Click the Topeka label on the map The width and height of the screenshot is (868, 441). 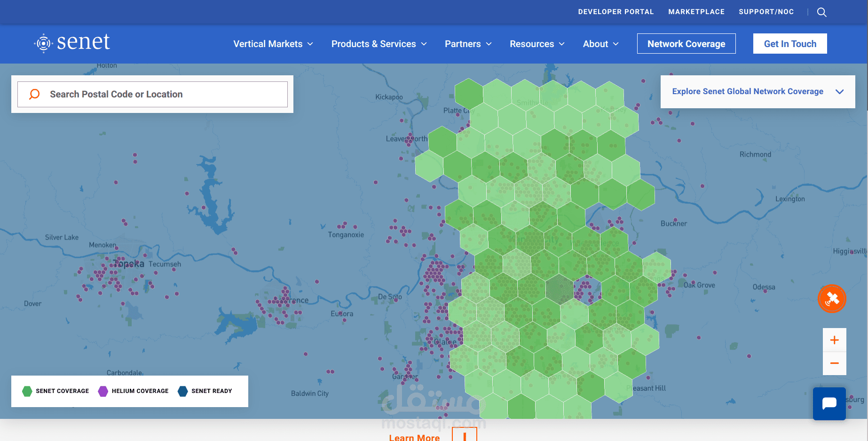pyautogui.click(x=129, y=264)
